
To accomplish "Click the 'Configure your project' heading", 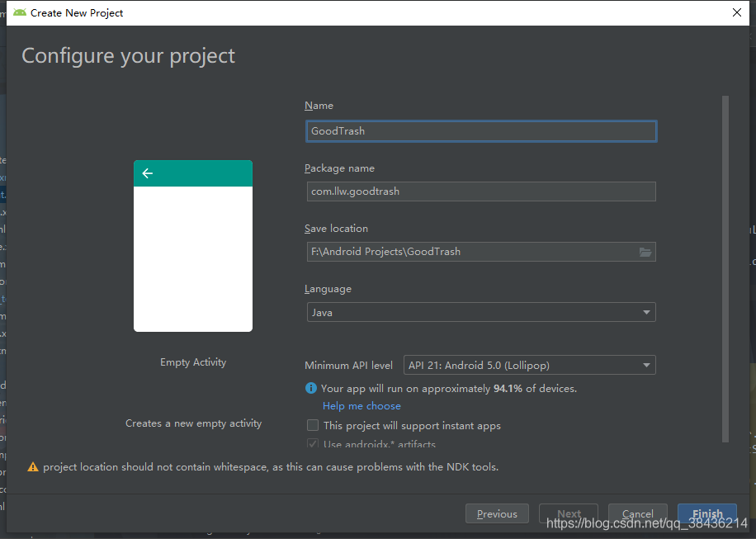I will pyautogui.click(x=128, y=56).
